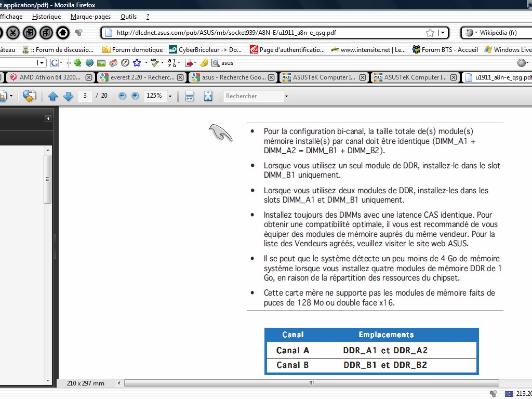Viewport: 532px width, 399px height.
Task: Close the asus - Recherche Google tab
Action: [271, 77]
